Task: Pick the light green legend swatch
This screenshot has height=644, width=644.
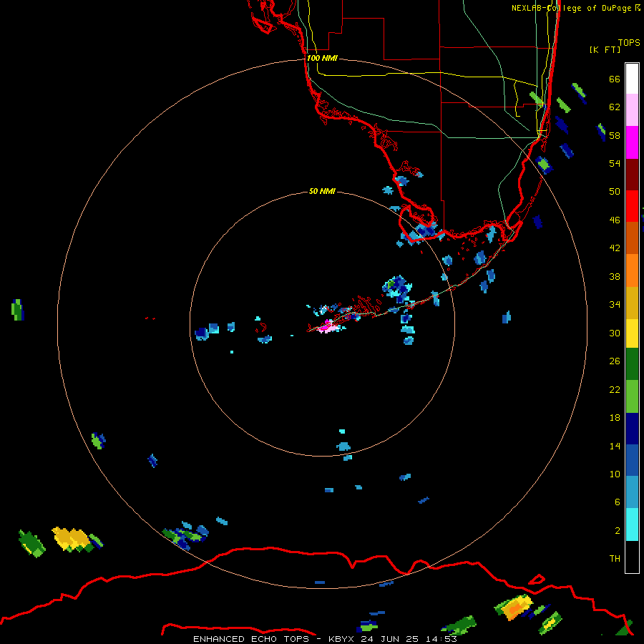Action: tap(632, 396)
